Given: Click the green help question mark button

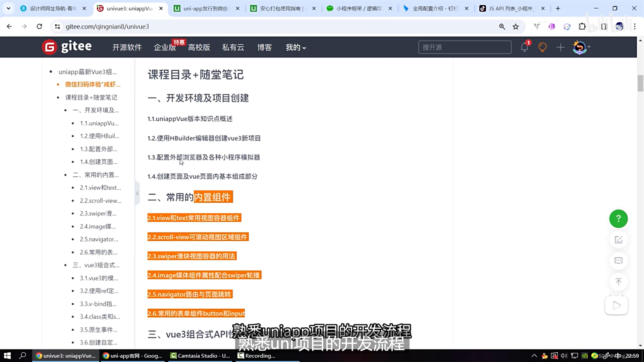Looking at the screenshot, I should pos(619,219).
